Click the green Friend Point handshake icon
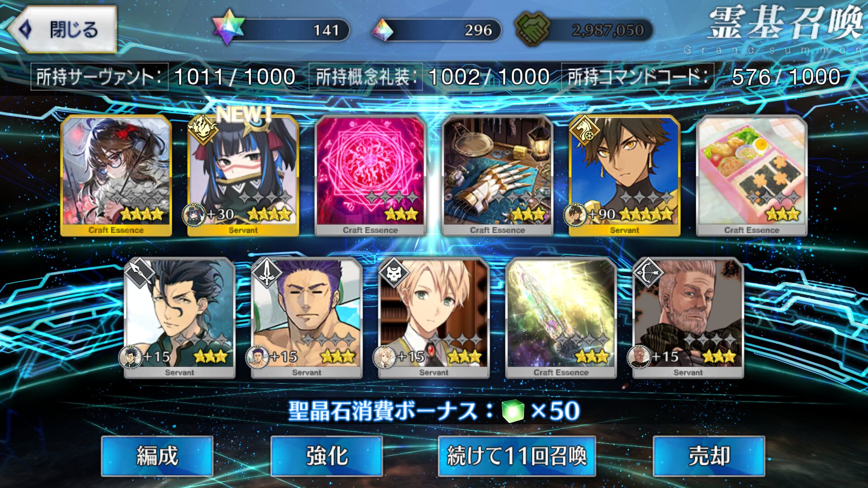The image size is (868, 488). point(533,29)
